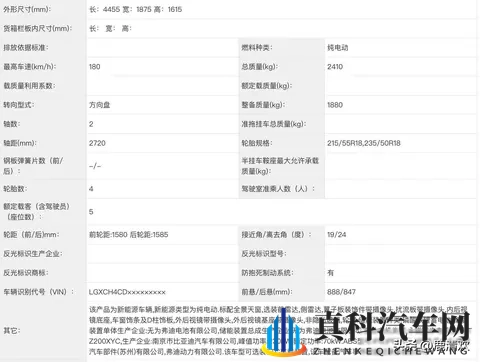The image size is (480, 362).
Task: Select the seating capacity value 5
Action: click(91, 212)
